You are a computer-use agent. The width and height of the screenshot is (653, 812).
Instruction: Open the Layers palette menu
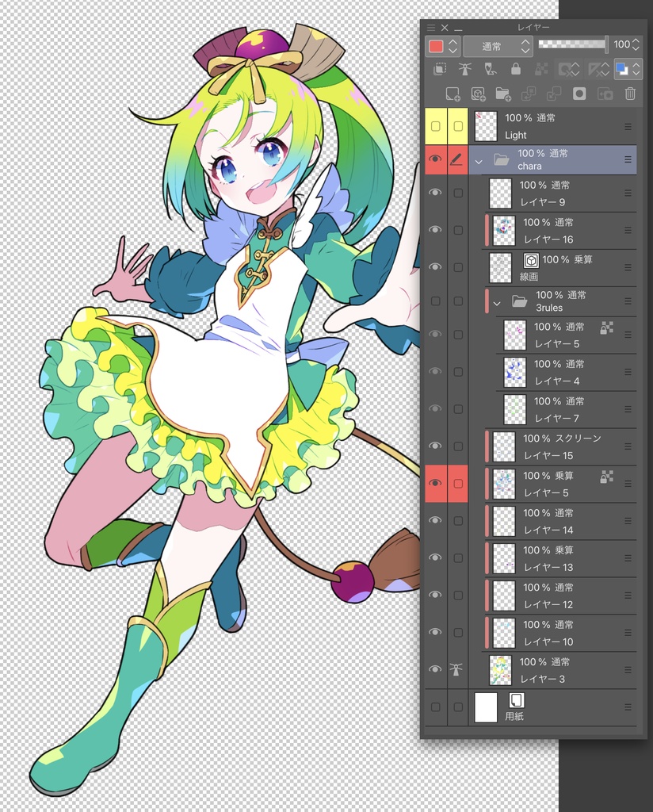(431, 26)
